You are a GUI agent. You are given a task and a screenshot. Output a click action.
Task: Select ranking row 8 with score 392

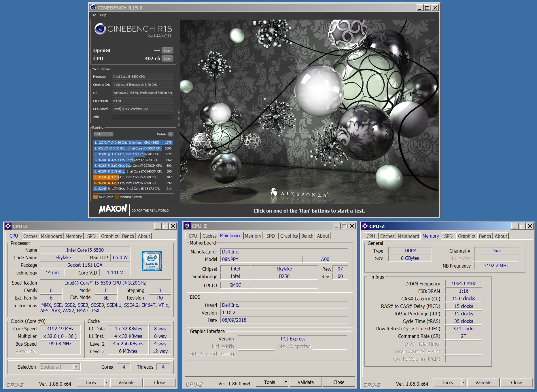click(x=133, y=183)
